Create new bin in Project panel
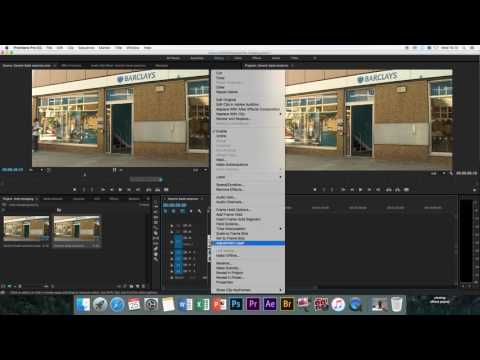This screenshot has height=360, width=480. point(132,286)
